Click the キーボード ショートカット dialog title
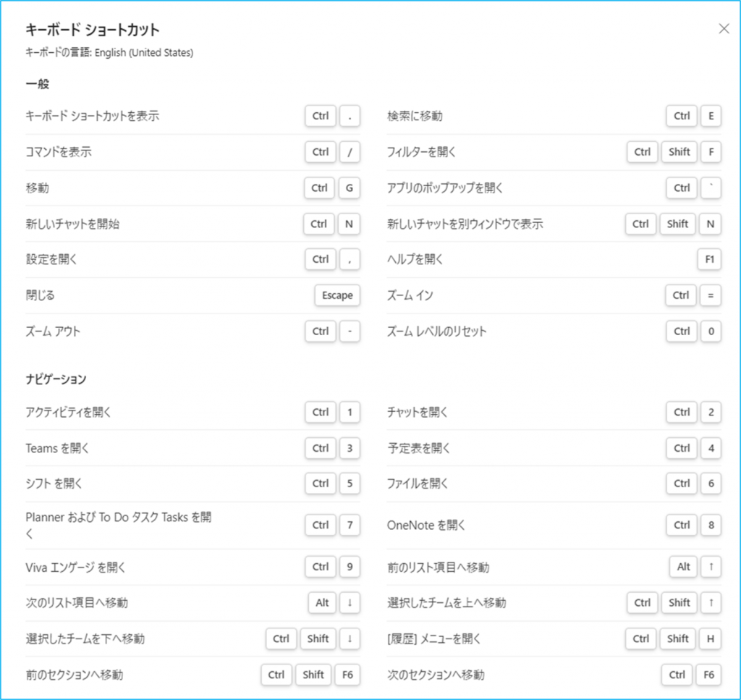741x700 pixels. coord(92,30)
